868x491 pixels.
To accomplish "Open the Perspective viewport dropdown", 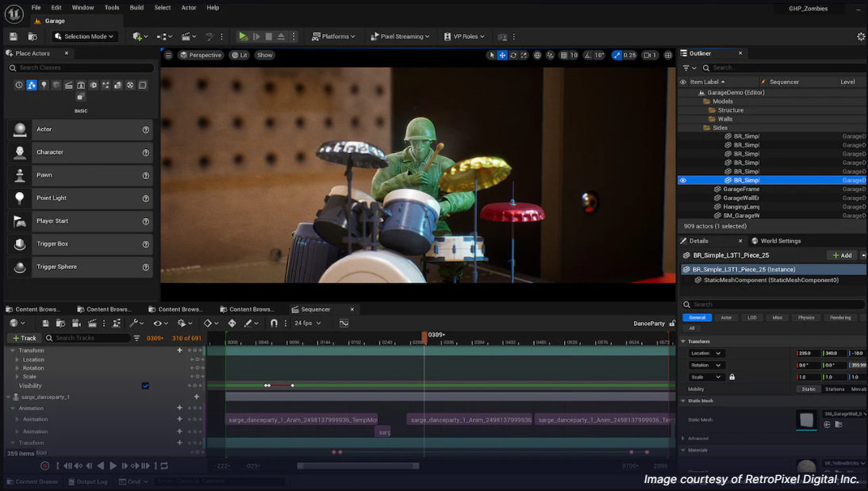I will [201, 55].
